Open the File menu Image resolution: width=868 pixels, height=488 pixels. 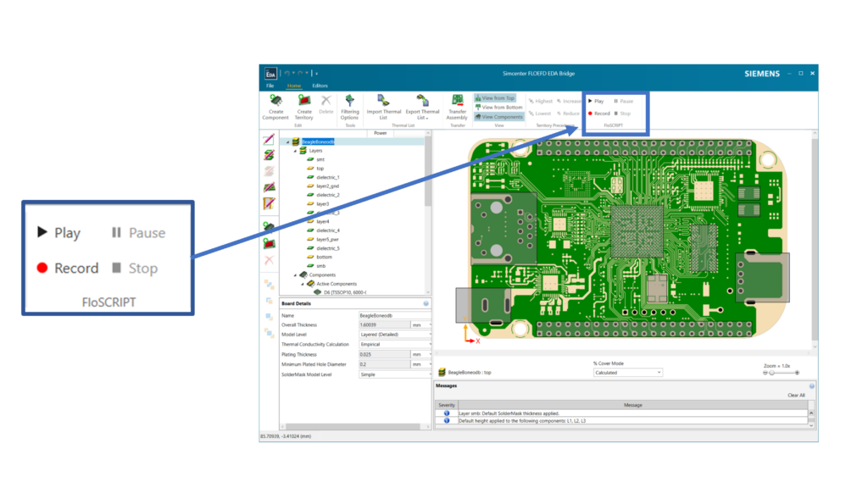(271, 86)
